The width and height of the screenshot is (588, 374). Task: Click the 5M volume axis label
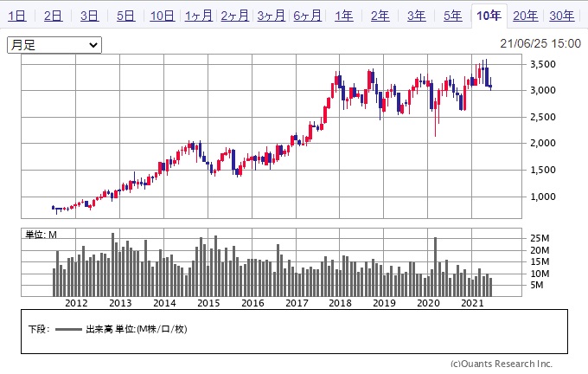click(x=537, y=285)
